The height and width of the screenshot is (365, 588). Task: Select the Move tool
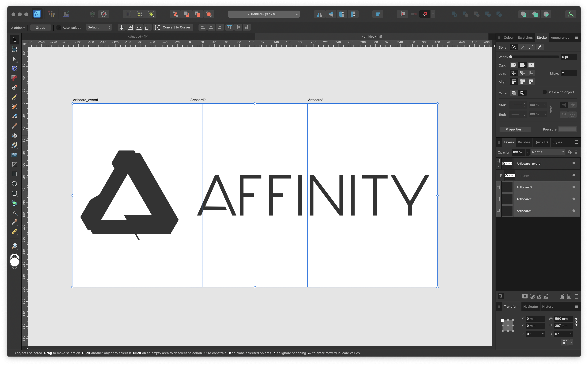pyautogui.click(x=15, y=40)
